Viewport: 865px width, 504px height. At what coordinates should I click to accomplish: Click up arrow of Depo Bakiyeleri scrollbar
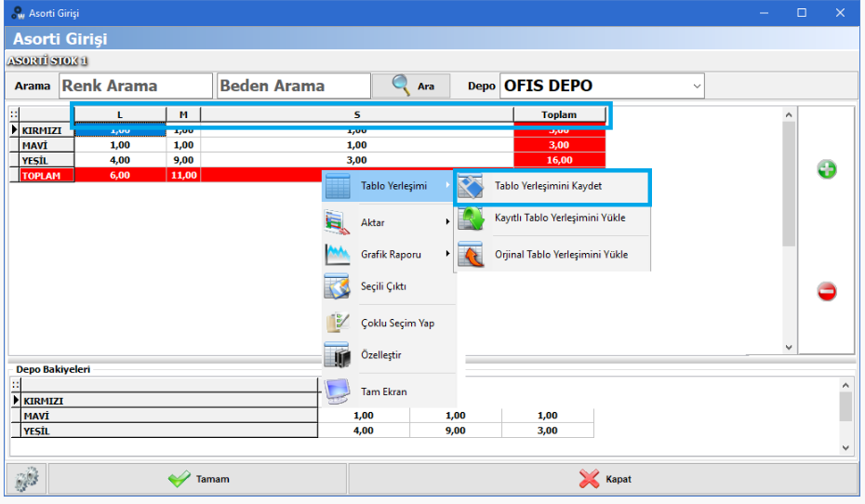click(845, 384)
